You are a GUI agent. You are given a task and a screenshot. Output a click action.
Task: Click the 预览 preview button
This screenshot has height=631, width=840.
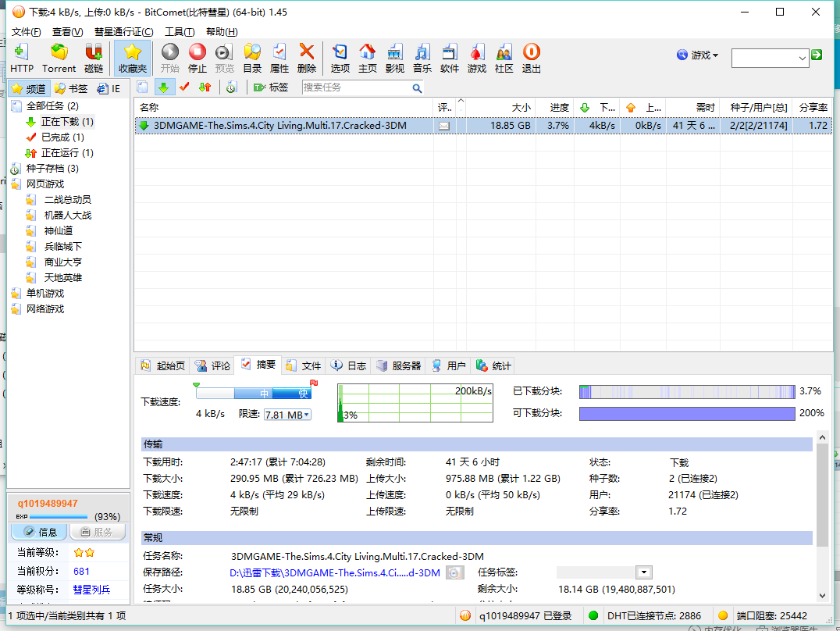coord(225,58)
